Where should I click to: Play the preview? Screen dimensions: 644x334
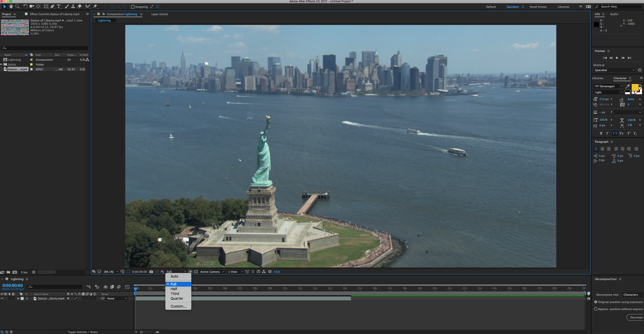pos(617,58)
